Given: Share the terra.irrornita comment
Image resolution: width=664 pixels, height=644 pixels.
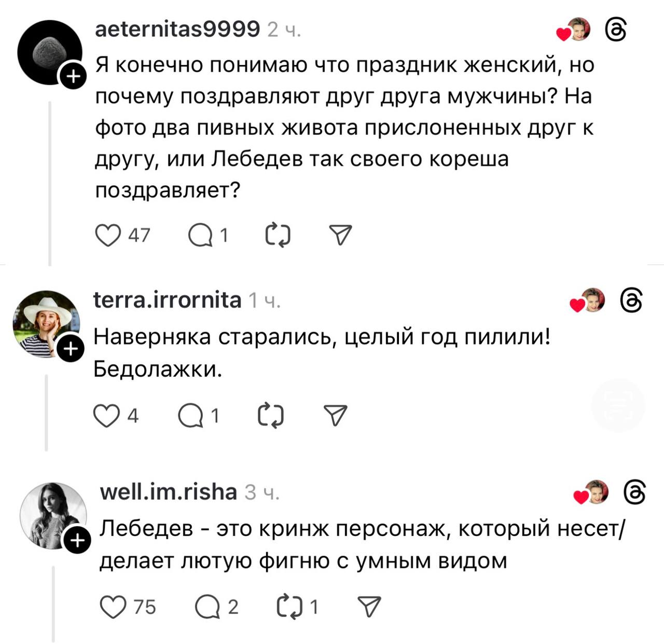Looking at the screenshot, I should [x=335, y=416].
